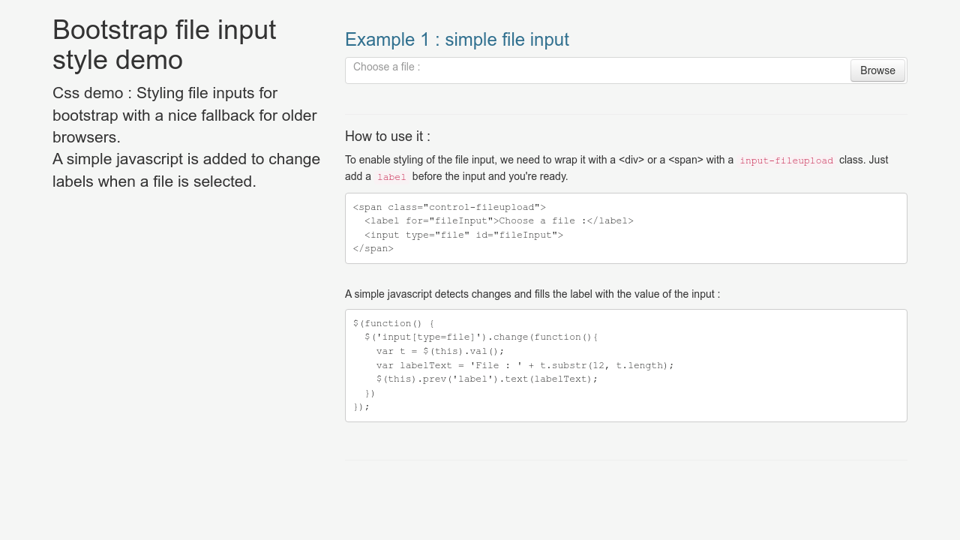The height and width of the screenshot is (540, 960).
Task: Click the label for="fileInput" code line
Action: click(498, 221)
